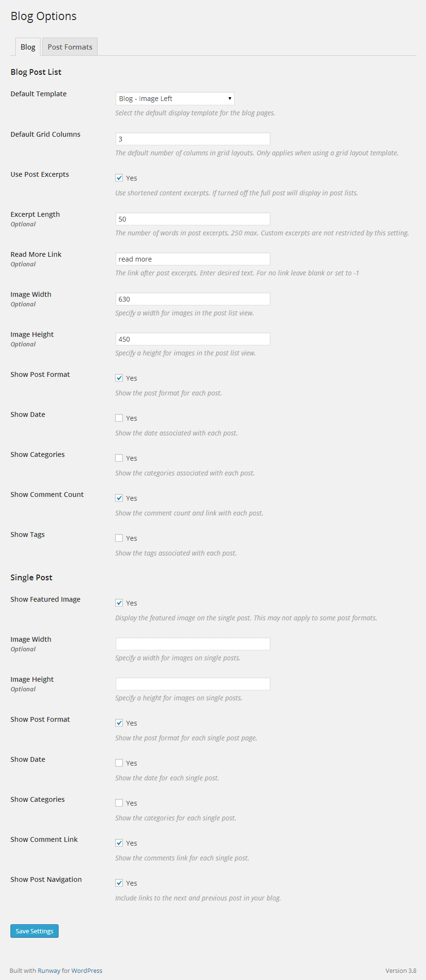The width and height of the screenshot is (426, 980).
Task: Disable the Show Comment Link checkbox
Action: click(x=119, y=843)
